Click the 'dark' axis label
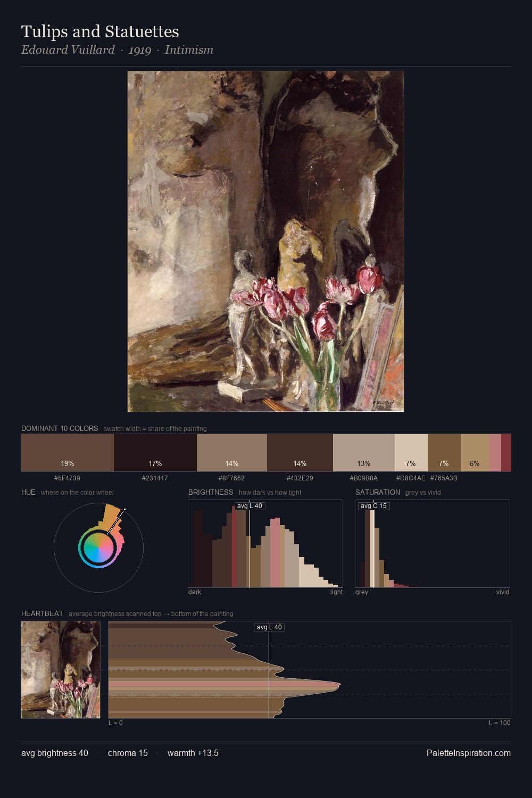 pos(195,592)
